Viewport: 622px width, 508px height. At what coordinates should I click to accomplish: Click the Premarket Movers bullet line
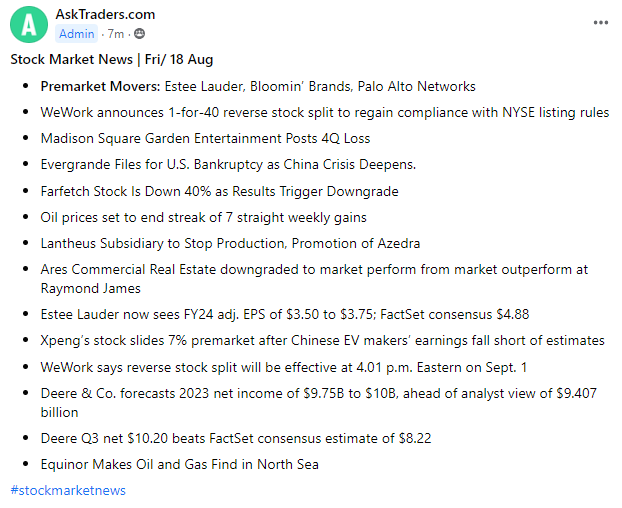[x=258, y=86]
